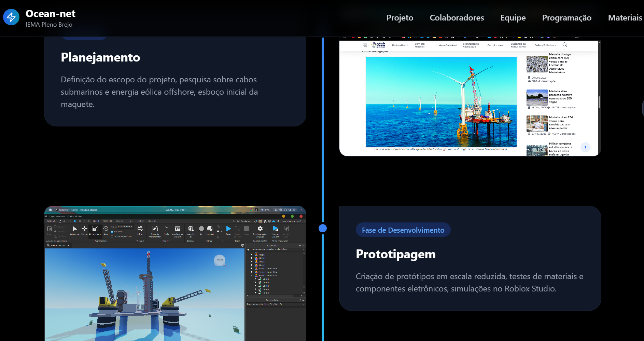Click the offshore wind turbine photo

441,102
